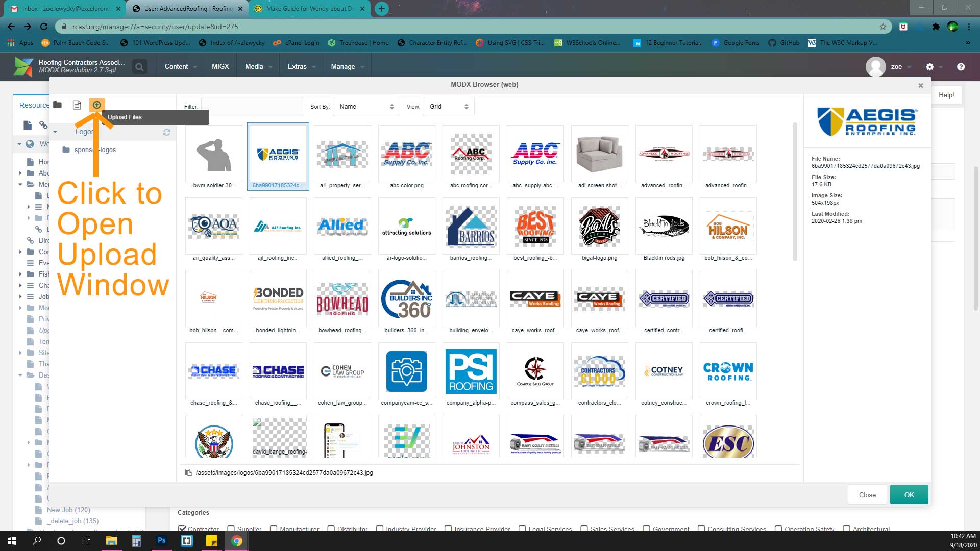
Task: Open the Chrome extensions puzzle icon
Action: [936, 27]
